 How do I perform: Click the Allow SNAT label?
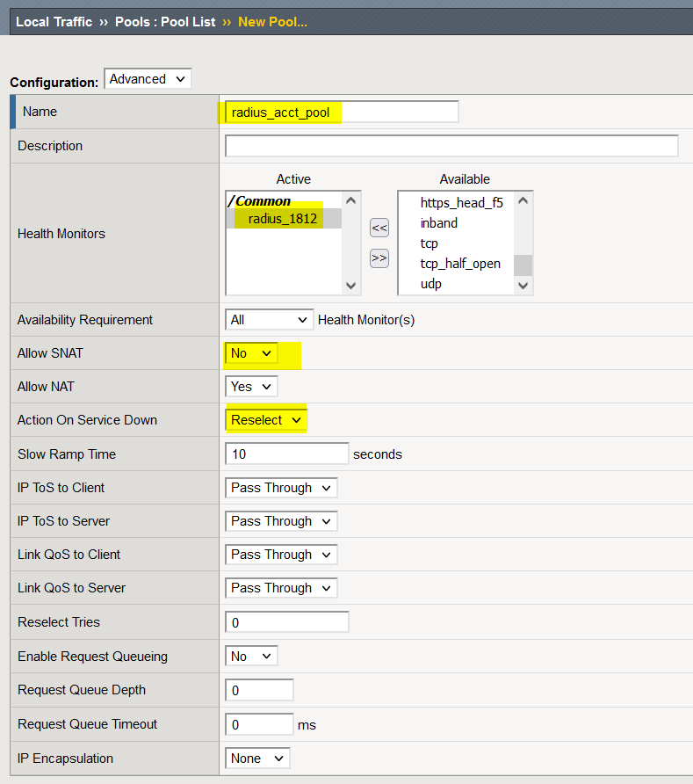click(x=50, y=353)
